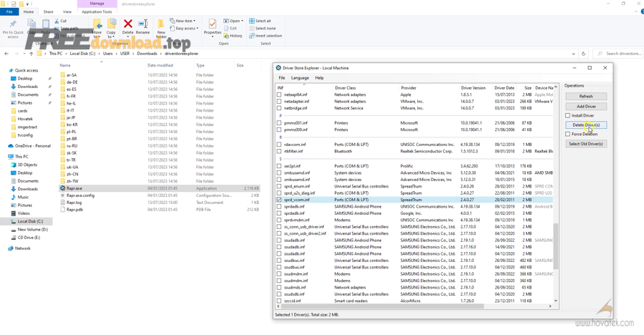
Task: Open 3D Objects in sidebar
Action: 26,165
